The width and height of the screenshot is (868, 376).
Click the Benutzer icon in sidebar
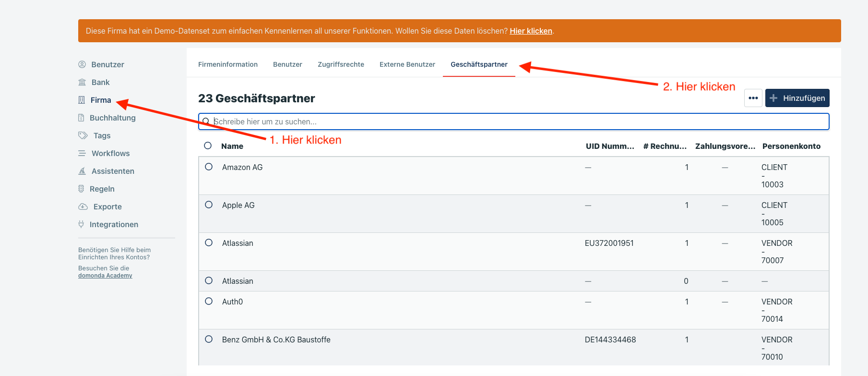[82, 64]
